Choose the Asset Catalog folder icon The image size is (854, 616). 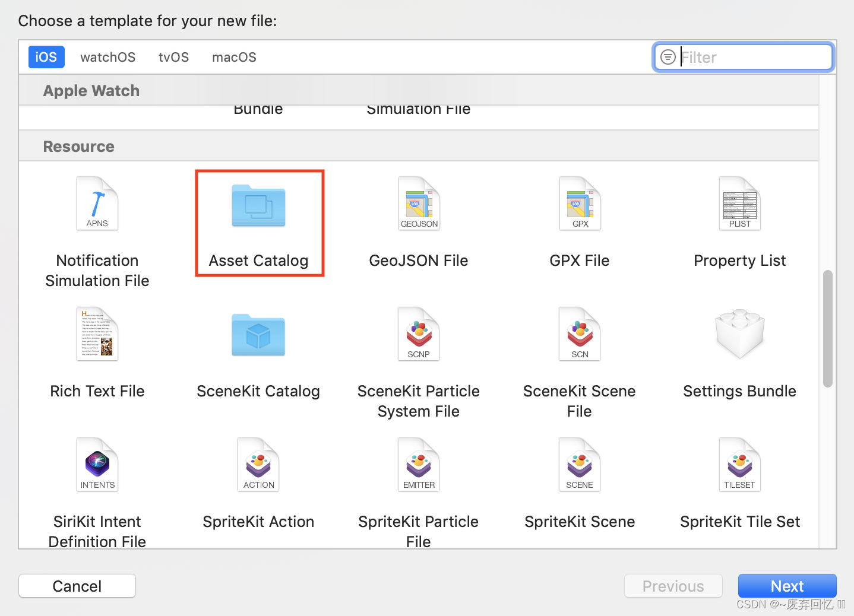[258, 205]
